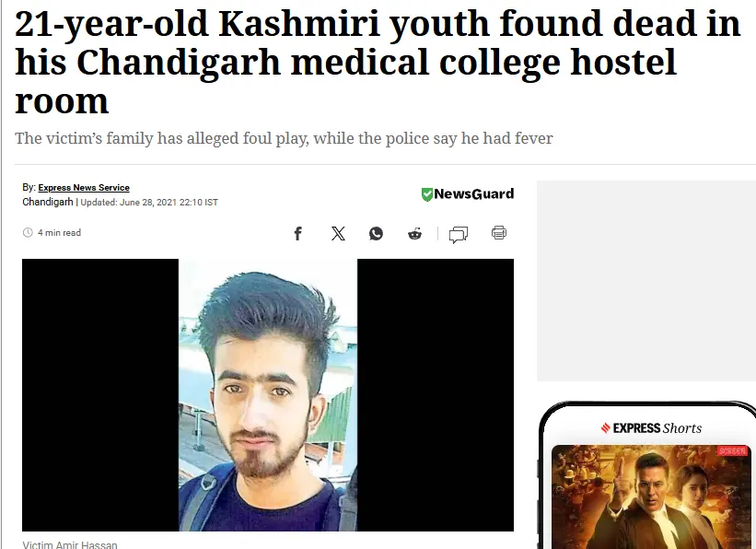Click the Chandigarh location label
Image resolution: width=756 pixels, height=549 pixels.
[48, 202]
